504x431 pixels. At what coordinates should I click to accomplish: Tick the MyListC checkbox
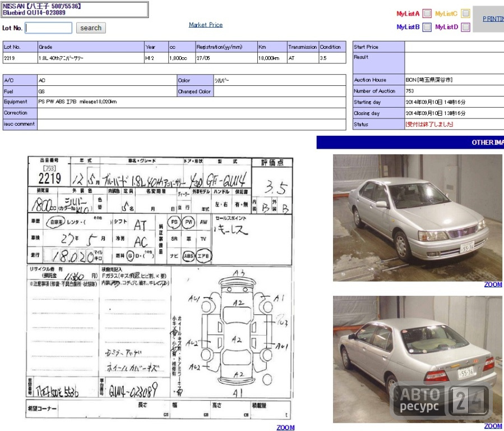pyautogui.click(x=465, y=13)
